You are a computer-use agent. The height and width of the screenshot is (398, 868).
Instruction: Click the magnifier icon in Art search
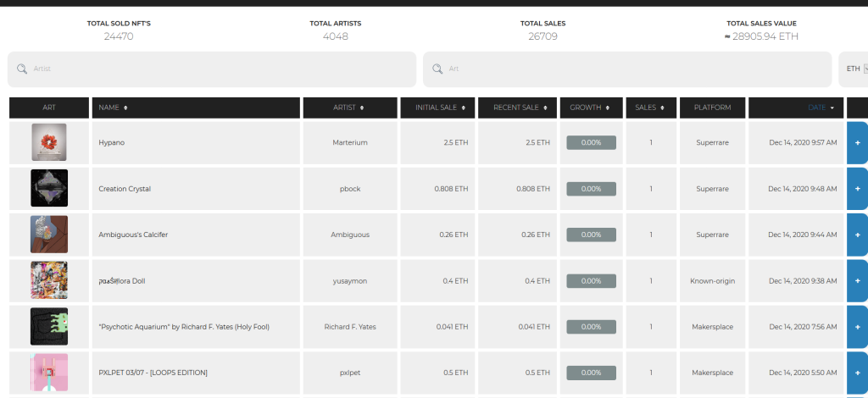pyautogui.click(x=437, y=69)
